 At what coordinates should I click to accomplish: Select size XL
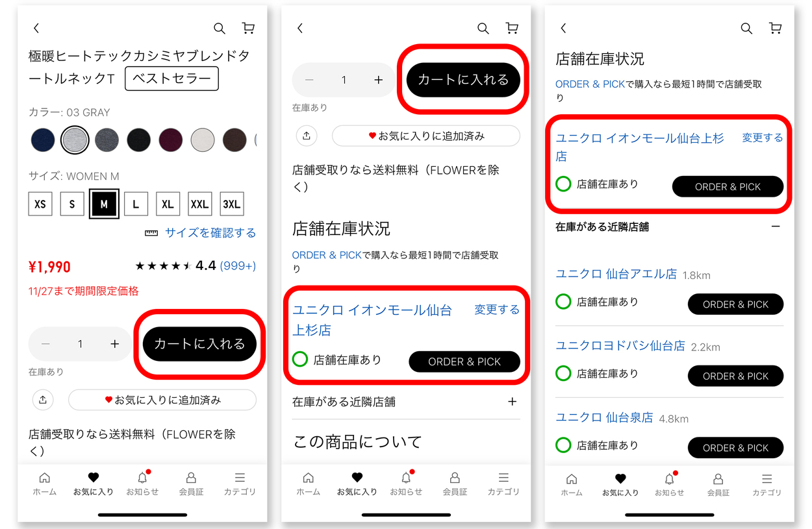[x=168, y=204]
